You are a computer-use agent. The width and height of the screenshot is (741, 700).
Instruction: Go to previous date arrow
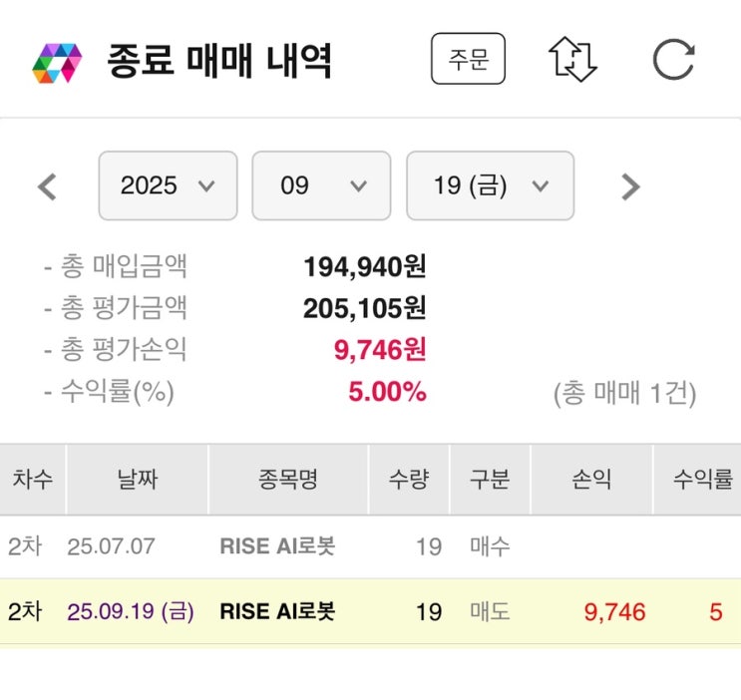(47, 186)
